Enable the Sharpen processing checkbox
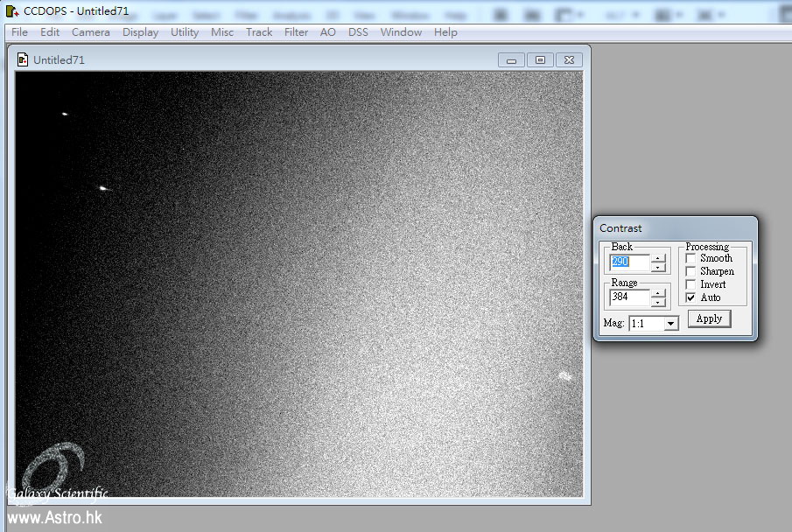 pos(690,272)
